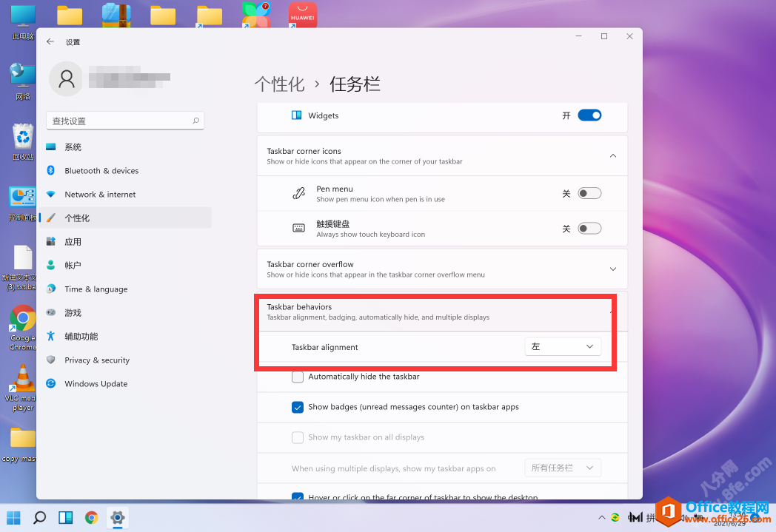This screenshot has width=776, height=532.
Task: Click the 帐户 person icon in sidebar
Action: [x=50, y=266]
